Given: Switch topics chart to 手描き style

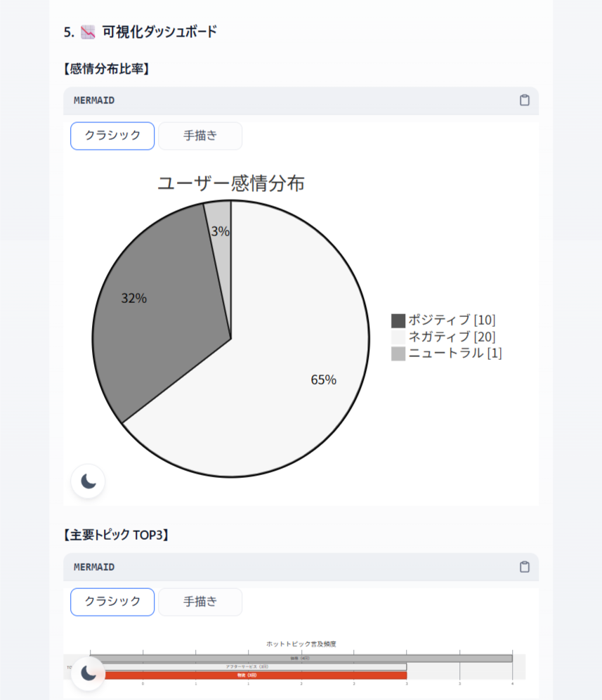Looking at the screenshot, I should pos(200,602).
